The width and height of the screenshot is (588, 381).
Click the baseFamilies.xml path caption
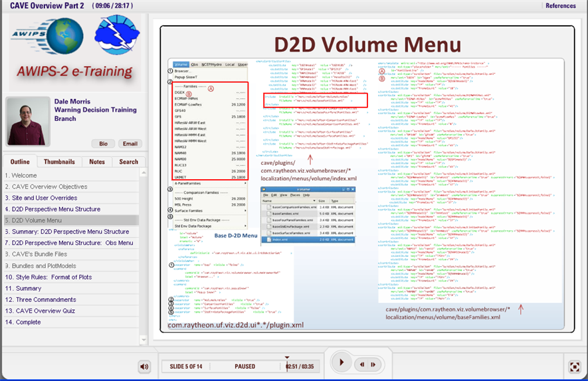click(x=448, y=313)
